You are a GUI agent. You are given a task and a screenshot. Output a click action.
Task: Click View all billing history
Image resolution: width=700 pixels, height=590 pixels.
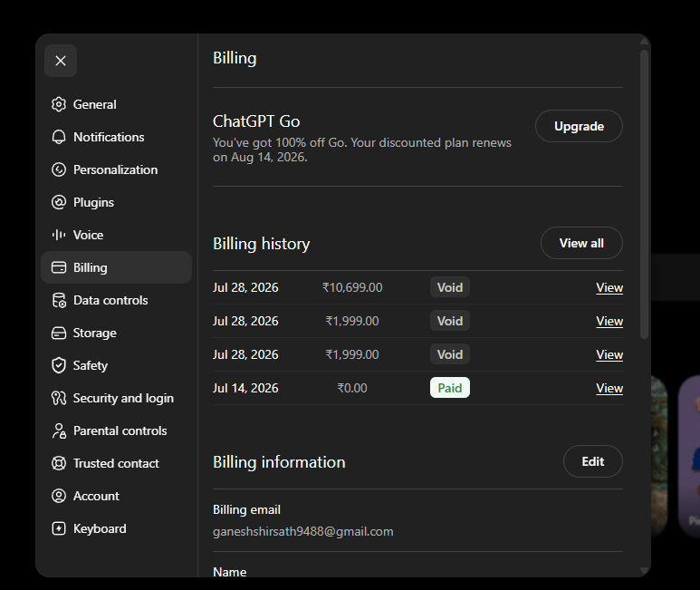click(581, 243)
